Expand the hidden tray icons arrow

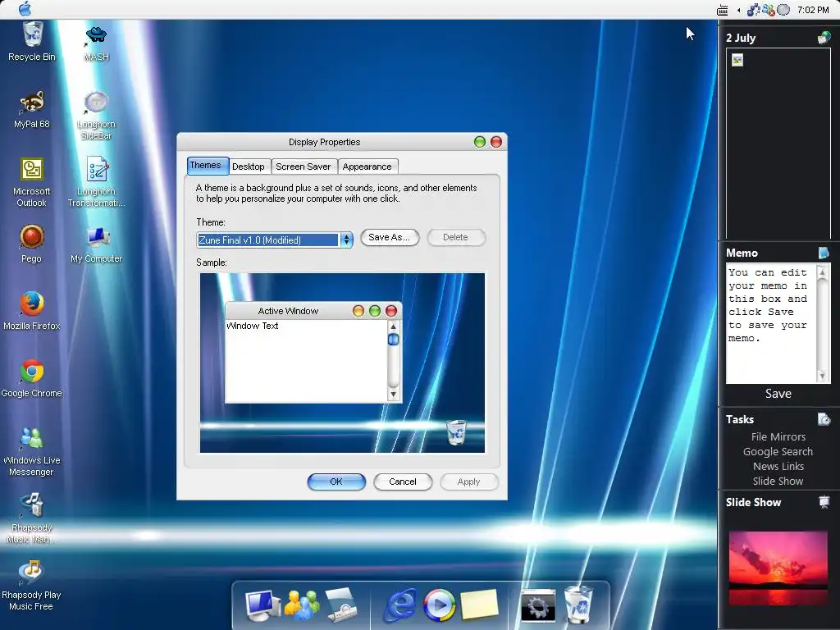coord(739,10)
